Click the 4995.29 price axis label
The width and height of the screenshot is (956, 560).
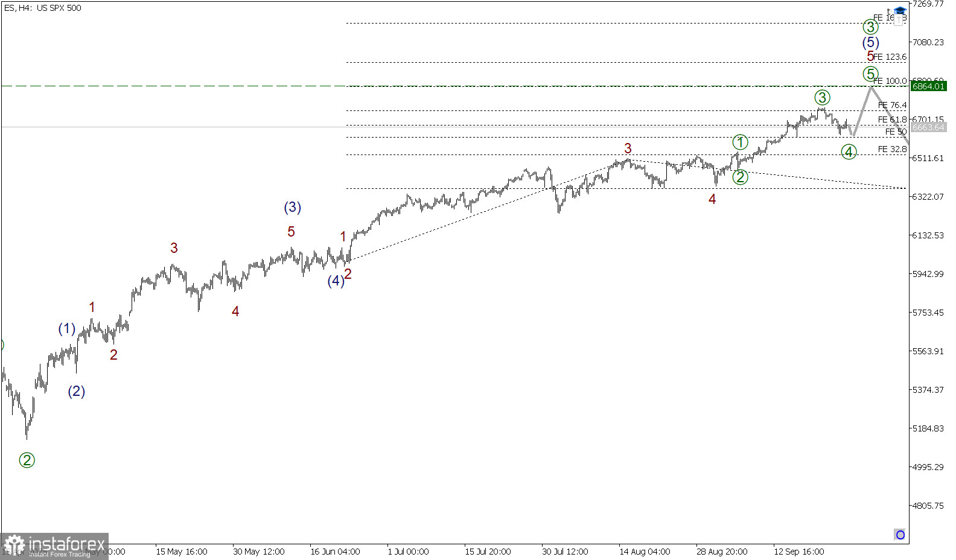928,467
